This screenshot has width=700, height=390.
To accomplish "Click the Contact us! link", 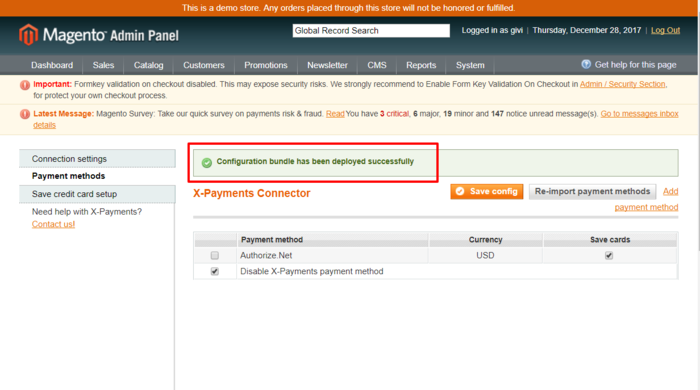I will tap(53, 224).
